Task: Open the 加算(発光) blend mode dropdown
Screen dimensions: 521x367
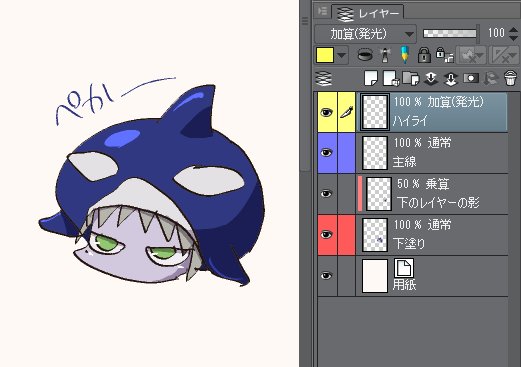Action: pos(365,34)
